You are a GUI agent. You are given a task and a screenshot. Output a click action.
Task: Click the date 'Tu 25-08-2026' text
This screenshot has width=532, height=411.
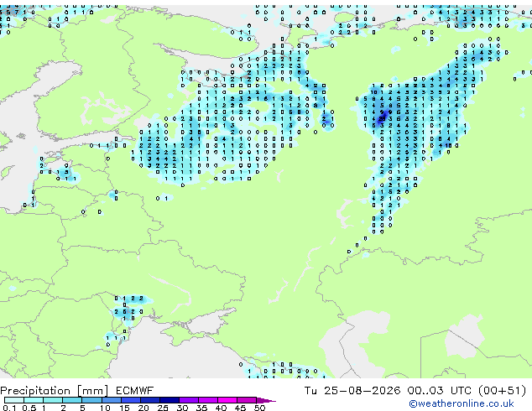tap(352, 391)
